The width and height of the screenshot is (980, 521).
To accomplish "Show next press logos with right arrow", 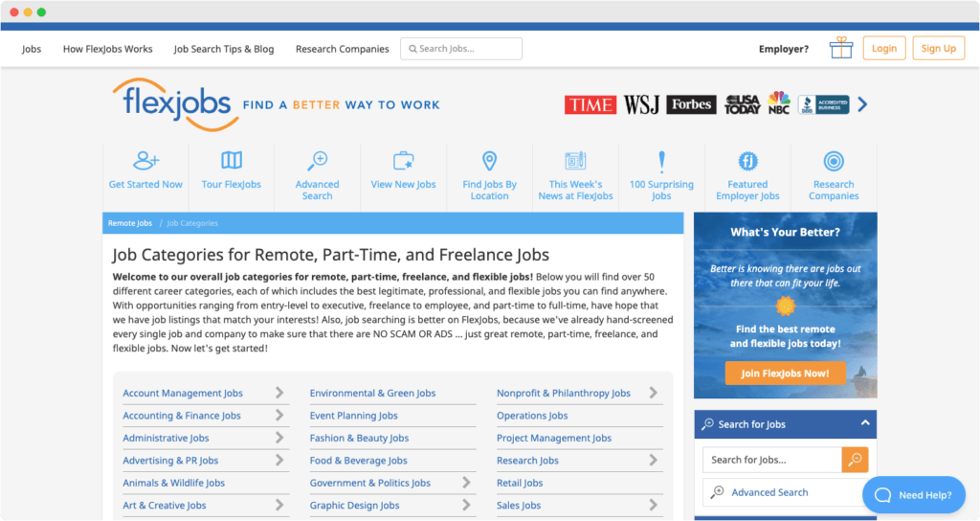I will click(862, 104).
